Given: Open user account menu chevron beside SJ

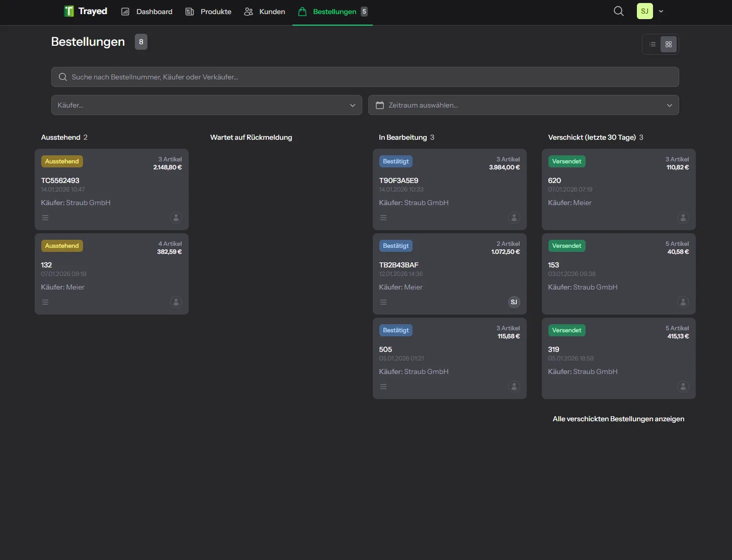Looking at the screenshot, I should [661, 11].
